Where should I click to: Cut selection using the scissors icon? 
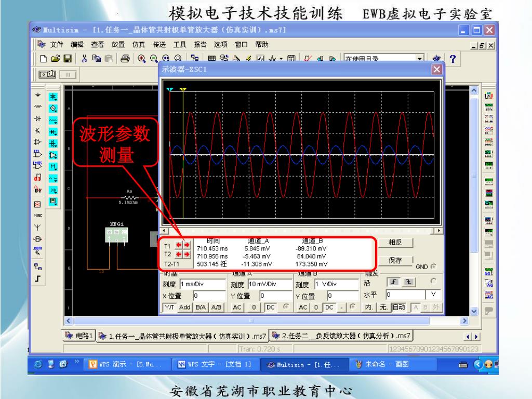point(85,59)
